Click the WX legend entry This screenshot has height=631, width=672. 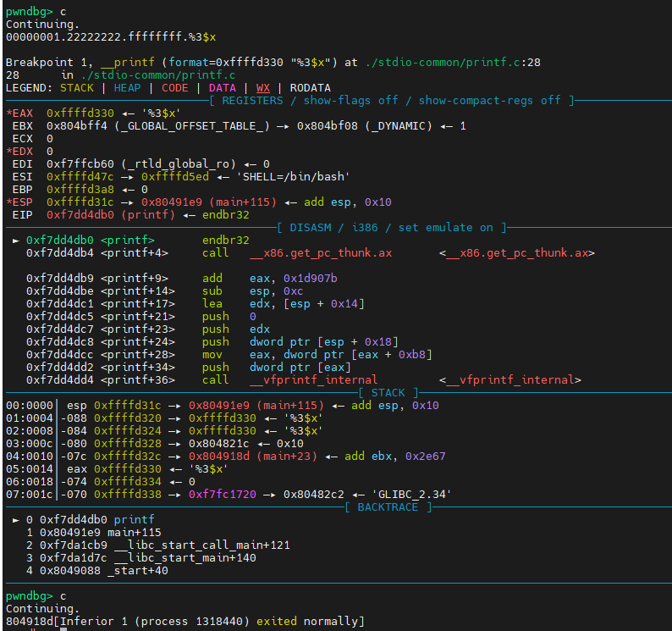click(x=263, y=87)
